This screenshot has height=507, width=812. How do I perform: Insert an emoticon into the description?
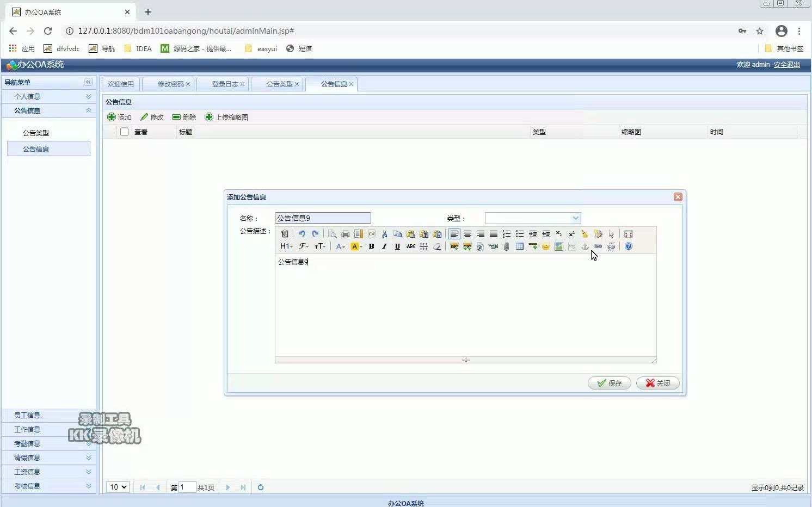point(545,246)
